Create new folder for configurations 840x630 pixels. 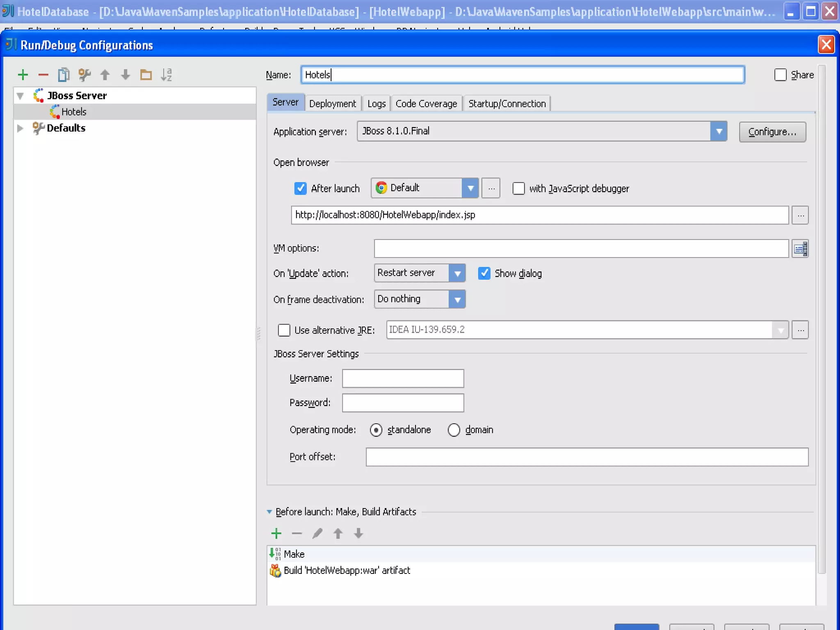[x=146, y=75]
